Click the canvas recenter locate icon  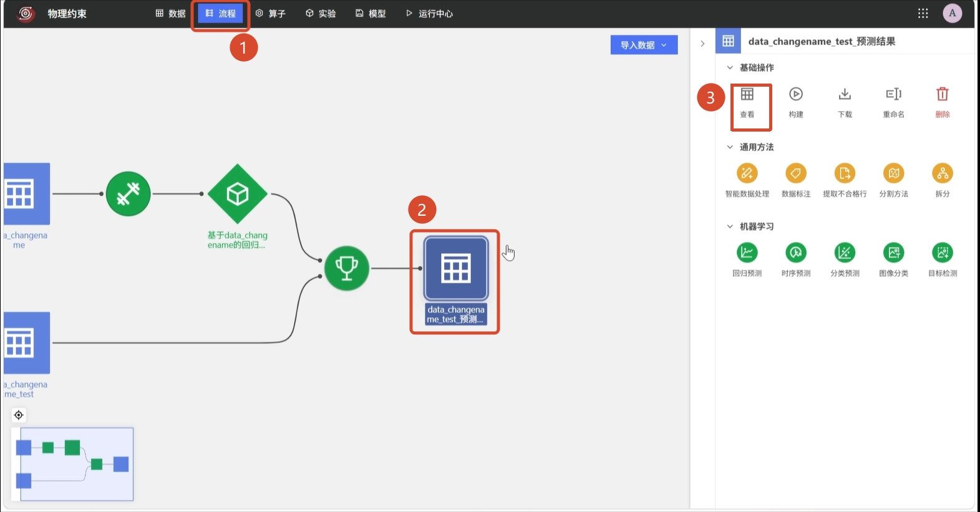(19, 415)
